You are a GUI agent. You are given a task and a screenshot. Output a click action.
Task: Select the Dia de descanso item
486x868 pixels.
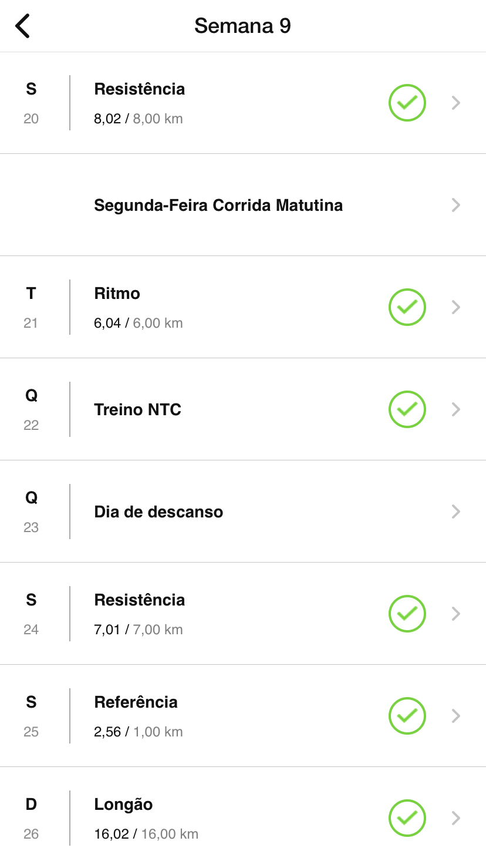[x=158, y=512]
